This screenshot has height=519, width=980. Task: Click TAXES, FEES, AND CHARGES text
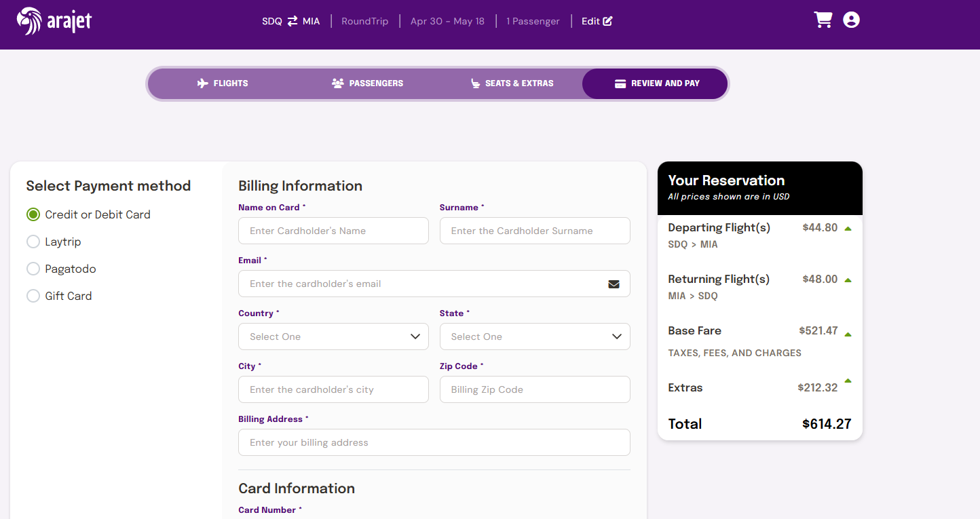click(734, 353)
